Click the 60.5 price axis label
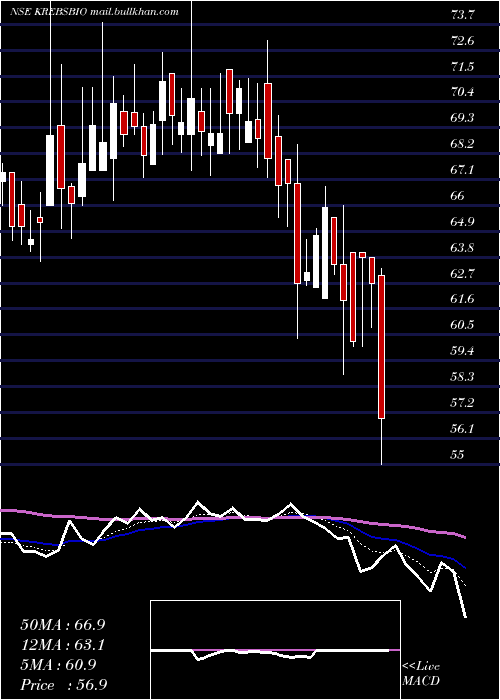 [463, 325]
